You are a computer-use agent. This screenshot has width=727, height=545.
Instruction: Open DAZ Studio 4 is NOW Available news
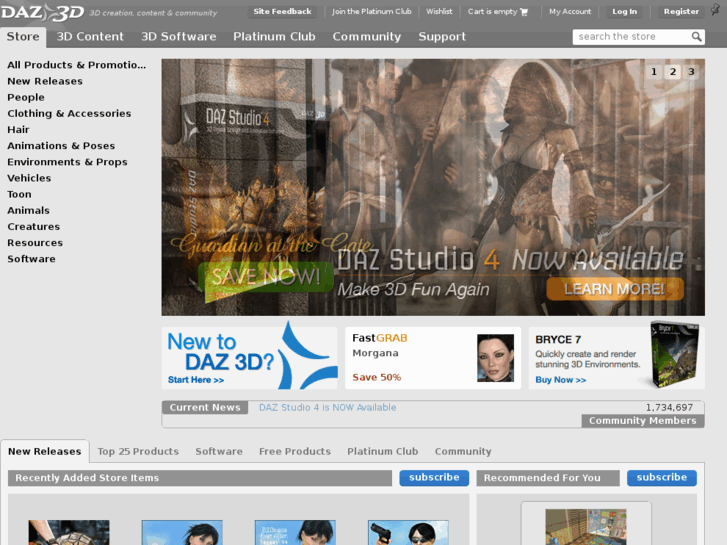(x=327, y=408)
